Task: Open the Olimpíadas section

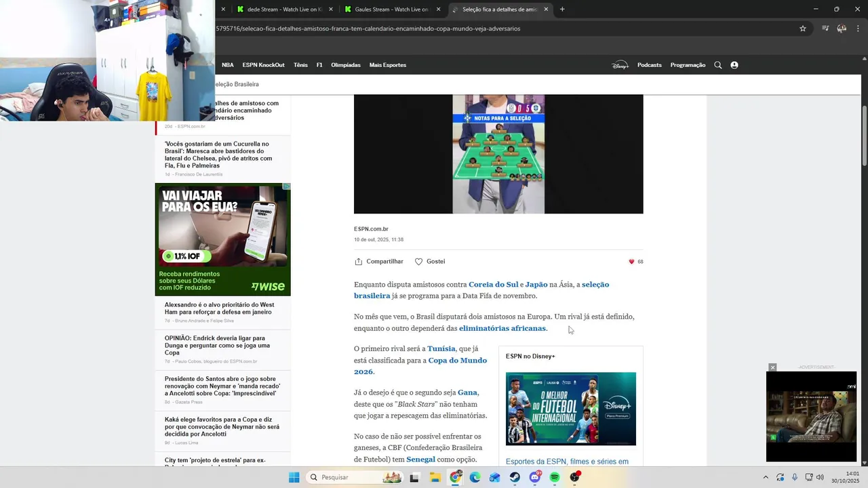Action: (x=346, y=65)
